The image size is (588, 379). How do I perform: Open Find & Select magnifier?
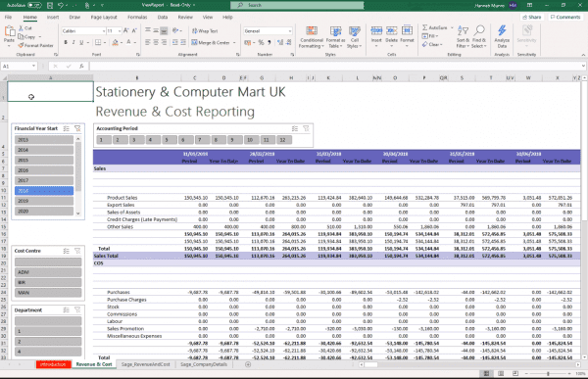(479, 37)
